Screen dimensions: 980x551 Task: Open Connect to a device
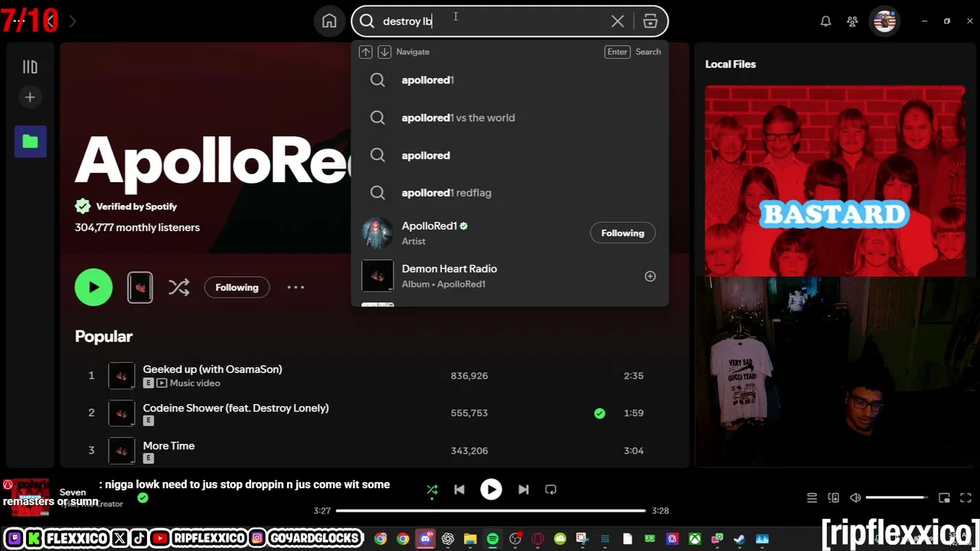[834, 498]
